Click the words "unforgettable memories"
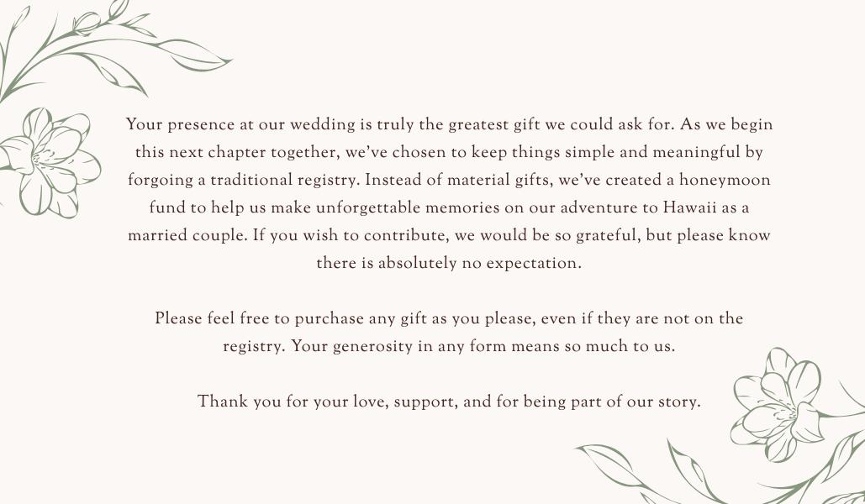Image resolution: width=865 pixels, height=504 pixels. (419, 207)
